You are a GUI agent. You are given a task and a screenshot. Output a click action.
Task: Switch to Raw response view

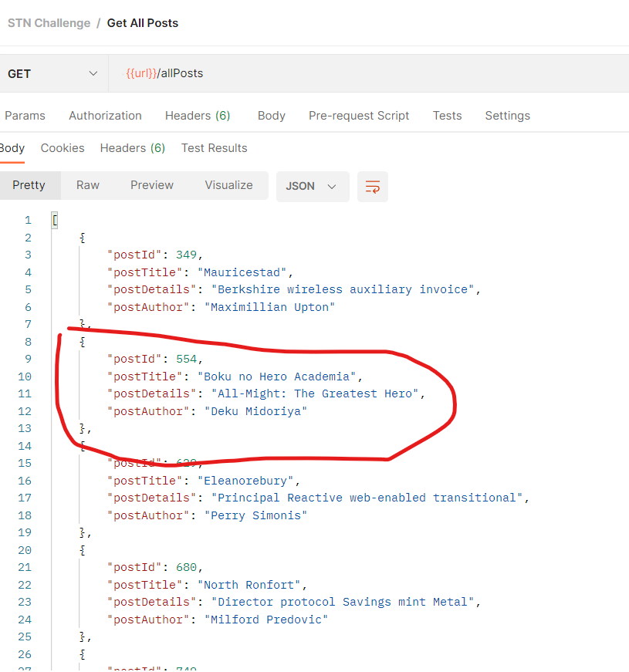coord(88,185)
